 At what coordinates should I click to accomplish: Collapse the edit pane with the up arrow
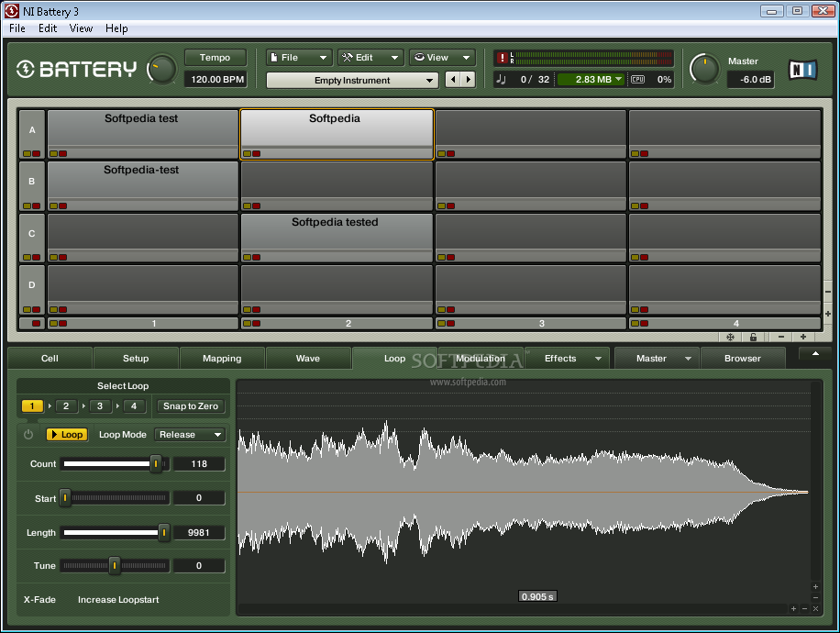815,354
